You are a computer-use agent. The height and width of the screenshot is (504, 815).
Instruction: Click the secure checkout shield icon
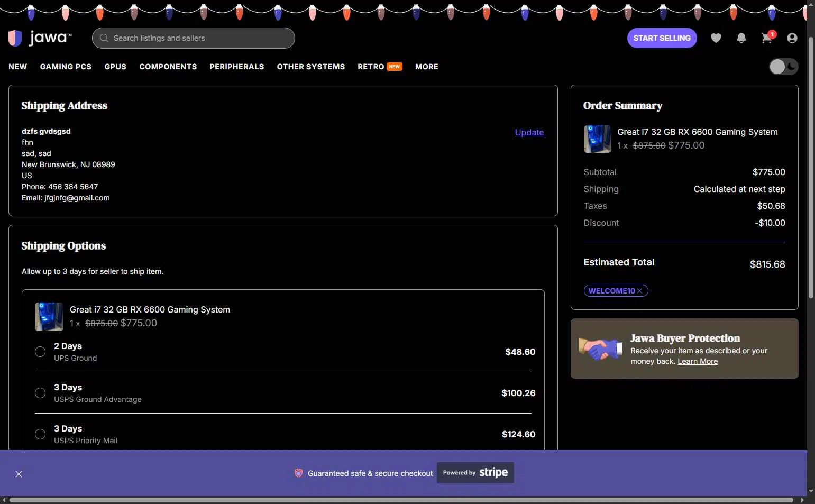click(x=298, y=473)
